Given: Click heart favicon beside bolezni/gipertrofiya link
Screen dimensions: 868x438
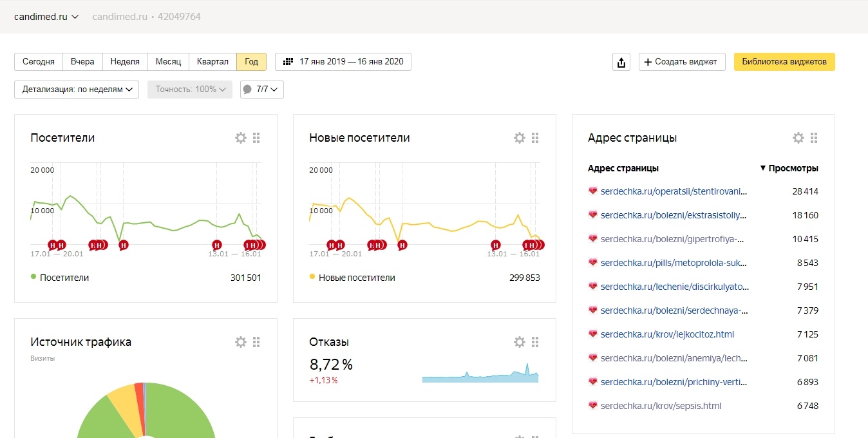Looking at the screenshot, I should [x=593, y=239].
